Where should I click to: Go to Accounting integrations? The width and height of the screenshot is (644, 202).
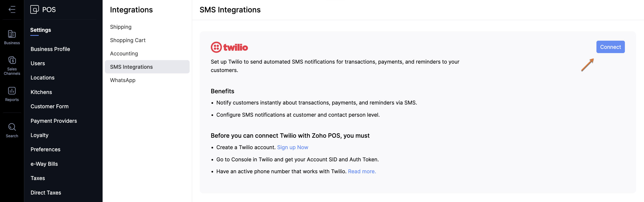tap(124, 53)
